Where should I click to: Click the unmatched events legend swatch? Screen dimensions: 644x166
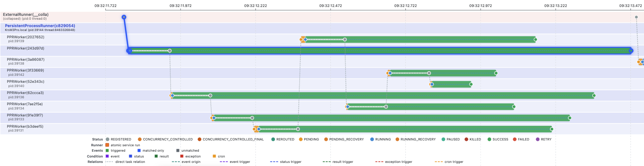click(x=178, y=151)
